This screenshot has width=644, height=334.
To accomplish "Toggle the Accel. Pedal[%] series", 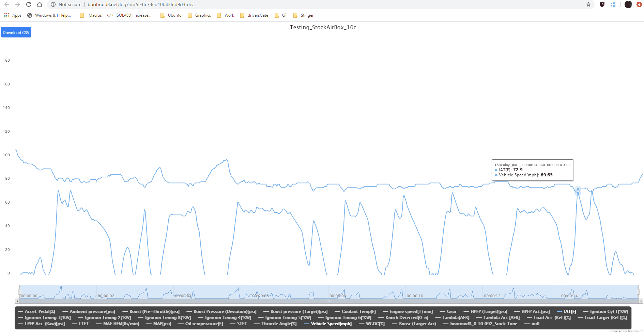I will click(x=36, y=312).
